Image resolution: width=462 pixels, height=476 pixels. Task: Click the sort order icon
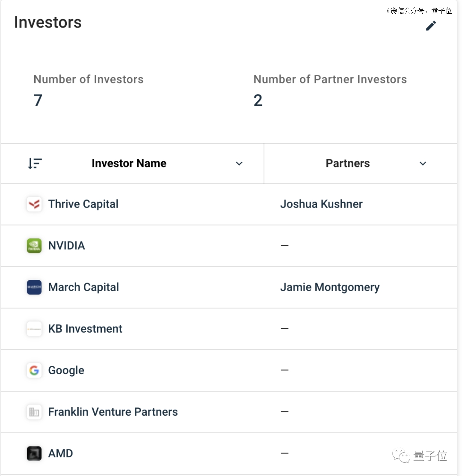(35, 164)
